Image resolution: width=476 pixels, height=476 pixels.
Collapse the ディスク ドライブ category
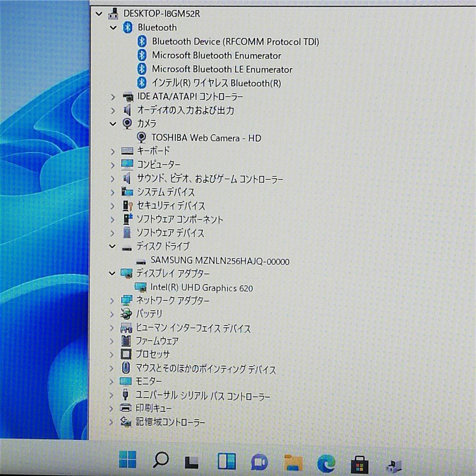(x=112, y=247)
